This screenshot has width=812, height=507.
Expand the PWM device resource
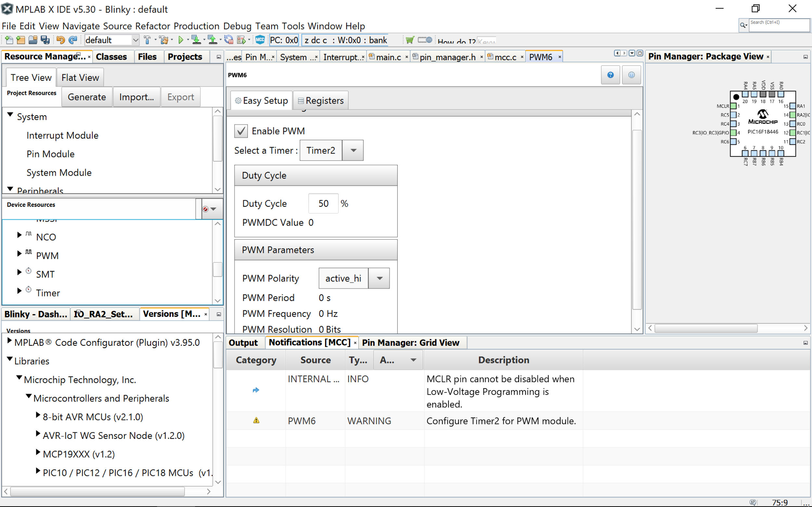click(x=19, y=254)
